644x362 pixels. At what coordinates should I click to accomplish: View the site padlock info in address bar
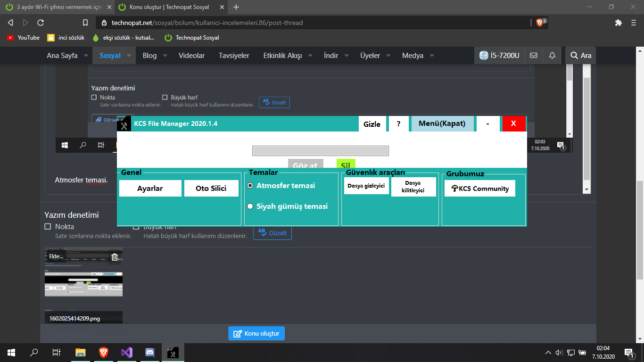[x=104, y=23]
